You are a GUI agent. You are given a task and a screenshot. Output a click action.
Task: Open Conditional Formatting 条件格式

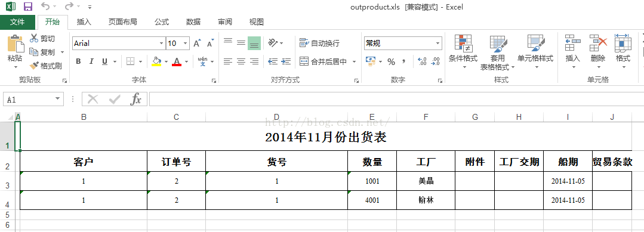point(463,51)
